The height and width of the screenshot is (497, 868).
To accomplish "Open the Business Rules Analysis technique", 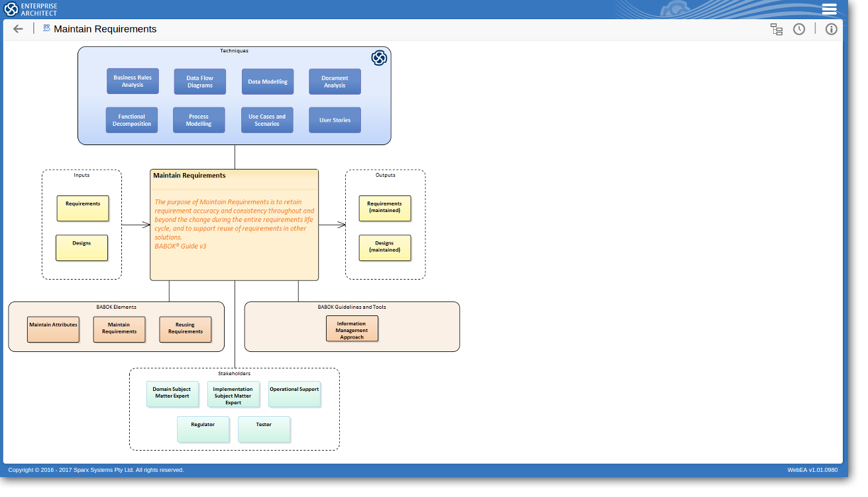I will click(133, 81).
